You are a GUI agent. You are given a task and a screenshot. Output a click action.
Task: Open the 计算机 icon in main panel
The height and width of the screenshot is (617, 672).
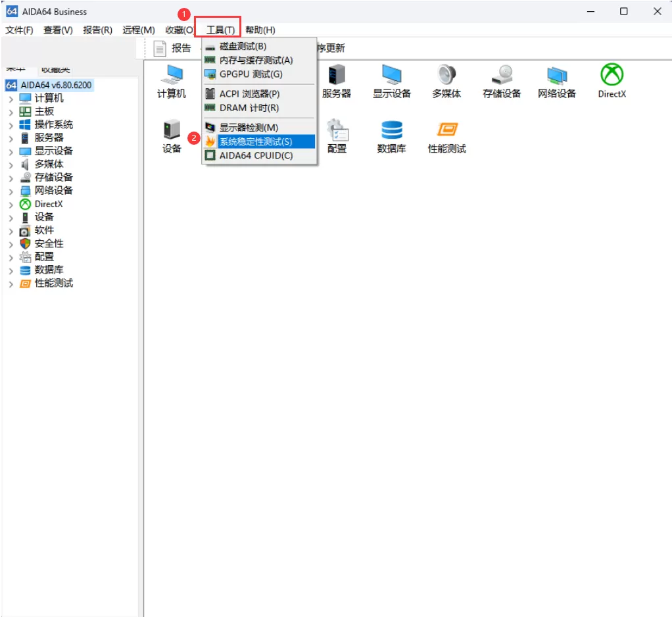(x=172, y=80)
